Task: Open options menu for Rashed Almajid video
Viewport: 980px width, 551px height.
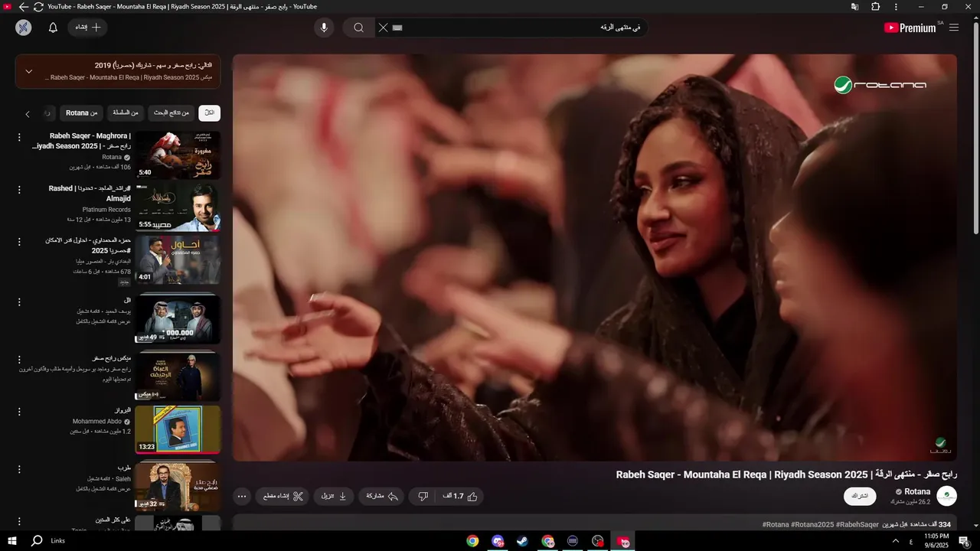Action: pyautogui.click(x=19, y=189)
